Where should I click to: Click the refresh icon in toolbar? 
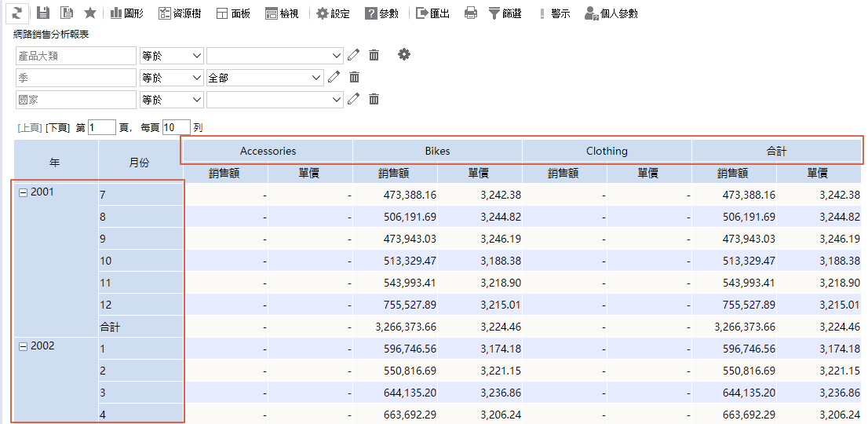click(17, 13)
